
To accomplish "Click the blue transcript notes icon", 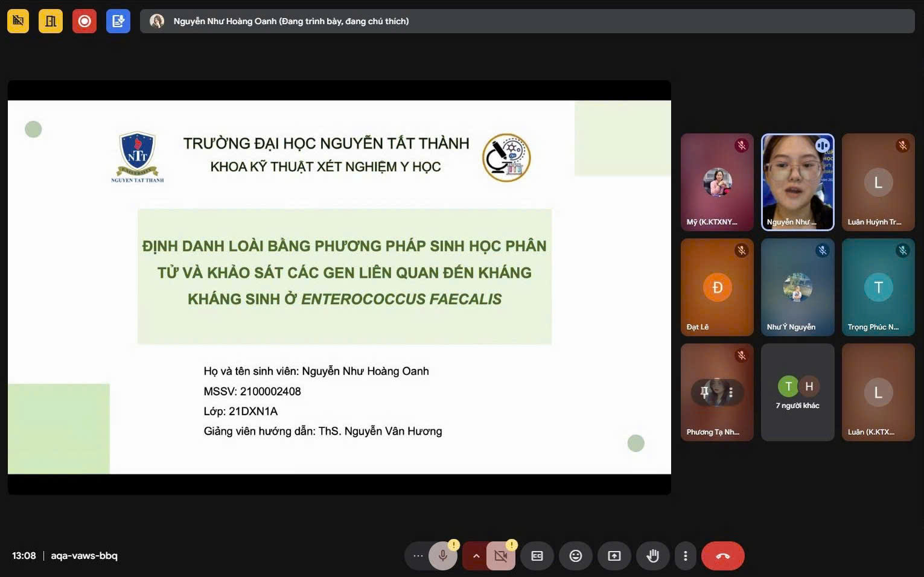I will point(118,21).
